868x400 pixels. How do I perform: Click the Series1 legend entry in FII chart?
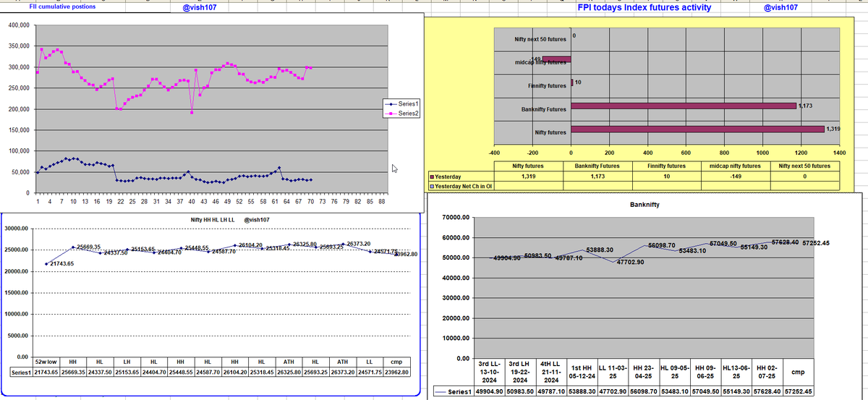(401, 106)
